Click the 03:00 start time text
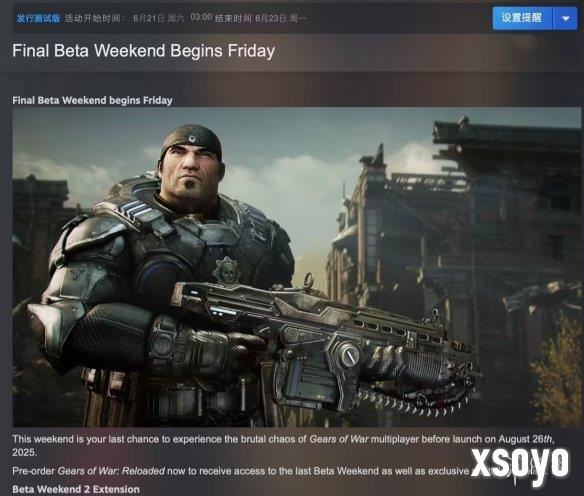 coord(201,17)
